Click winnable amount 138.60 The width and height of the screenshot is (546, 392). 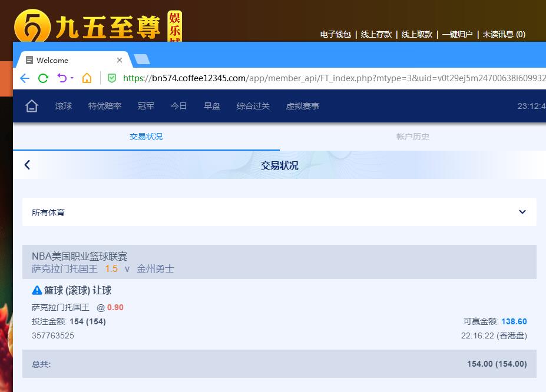[x=514, y=321]
